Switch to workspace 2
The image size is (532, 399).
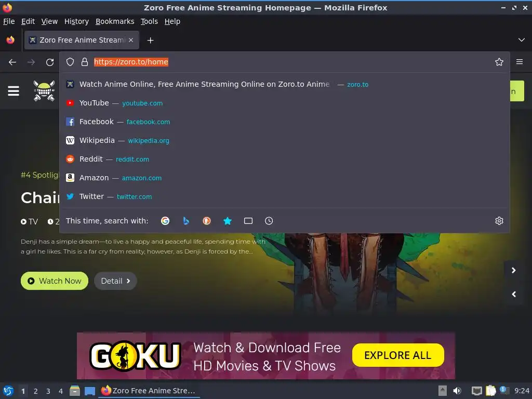point(36,391)
